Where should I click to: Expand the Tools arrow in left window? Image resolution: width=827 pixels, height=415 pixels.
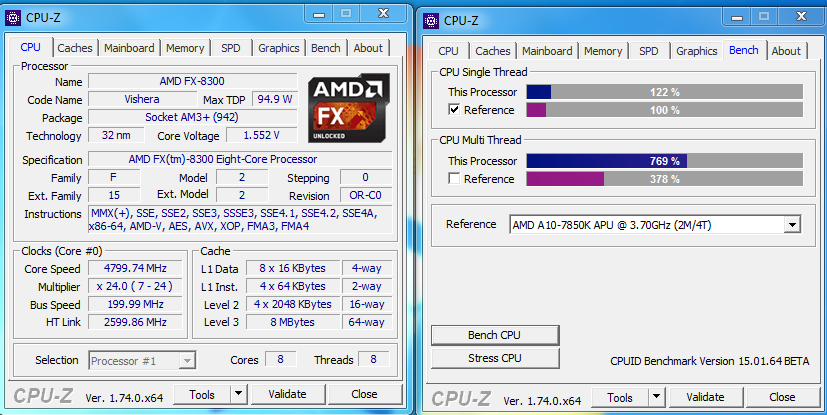238,394
